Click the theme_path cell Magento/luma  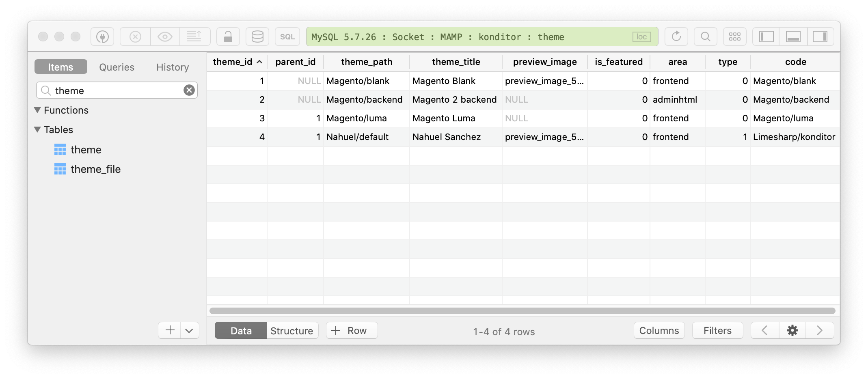point(367,118)
